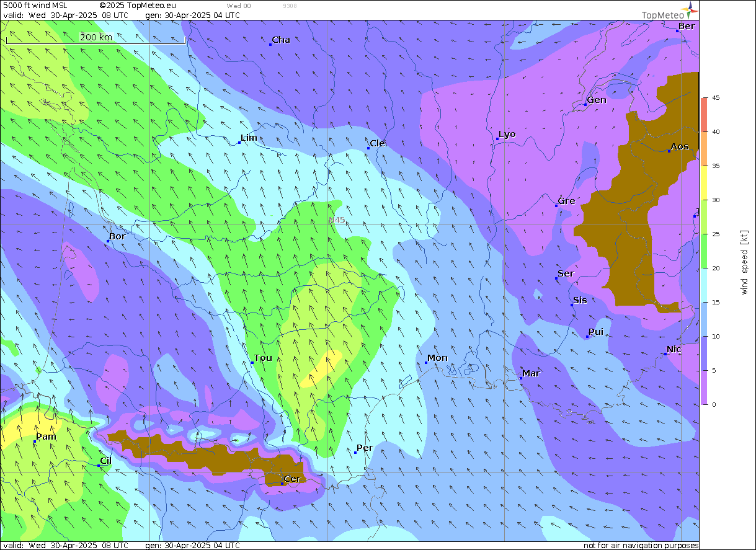Click the Mon city label
Screen dimensions: 756x550
437,358
